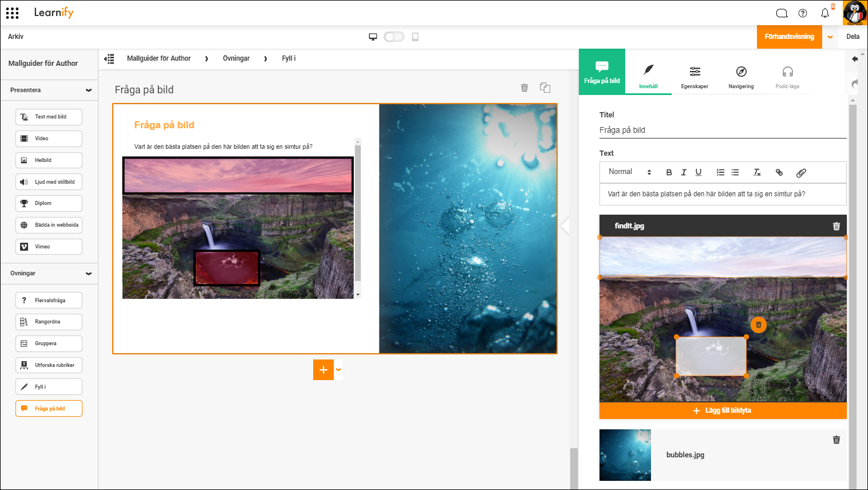Collapse the outline list icon
Viewport: 868px width, 490px height.
(x=109, y=58)
